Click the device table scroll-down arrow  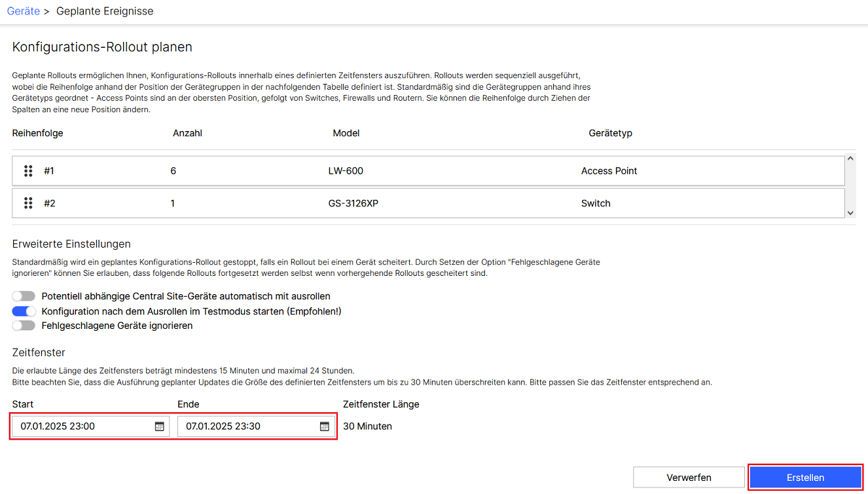point(850,213)
